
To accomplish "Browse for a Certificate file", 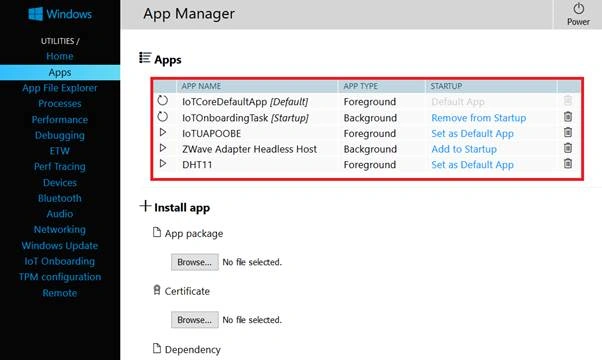I will tap(195, 320).
